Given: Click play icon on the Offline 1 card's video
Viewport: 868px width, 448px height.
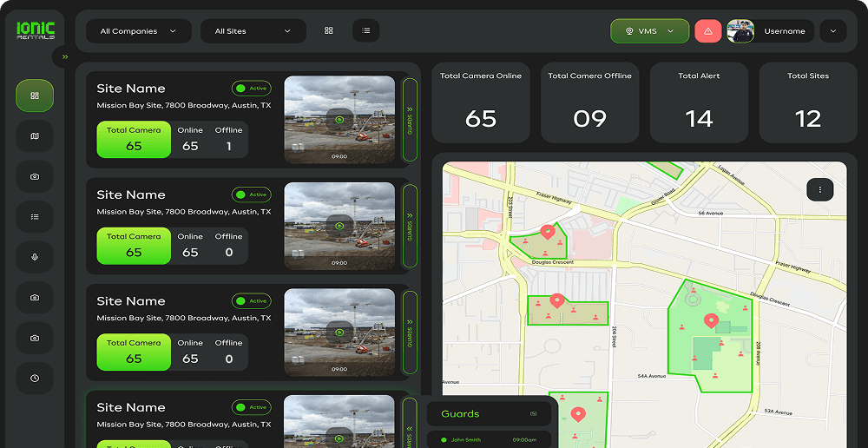Looking at the screenshot, I should (340, 119).
